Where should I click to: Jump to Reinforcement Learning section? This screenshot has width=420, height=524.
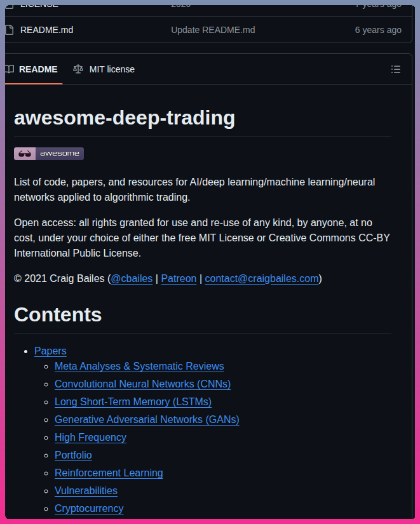point(109,473)
